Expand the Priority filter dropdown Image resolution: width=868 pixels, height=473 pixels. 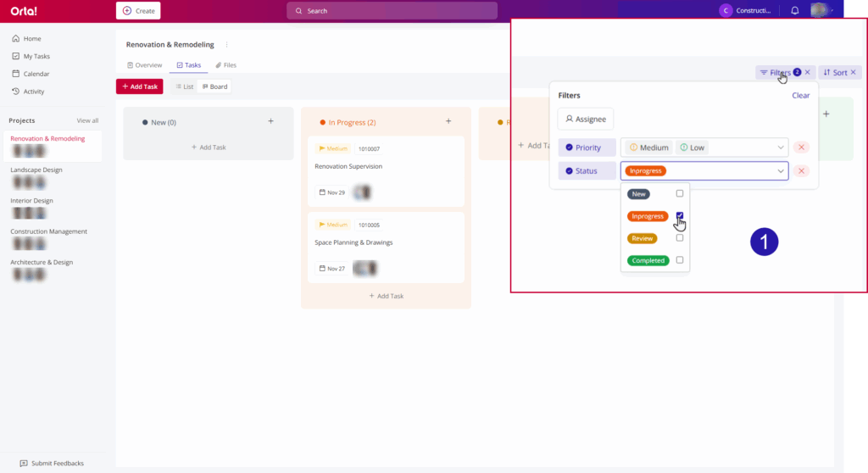click(x=781, y=147)
